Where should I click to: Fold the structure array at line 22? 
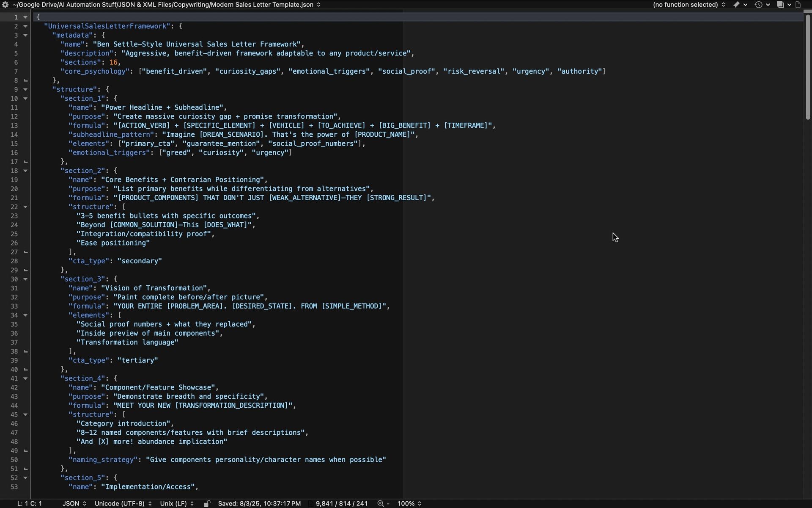[25, 207]
